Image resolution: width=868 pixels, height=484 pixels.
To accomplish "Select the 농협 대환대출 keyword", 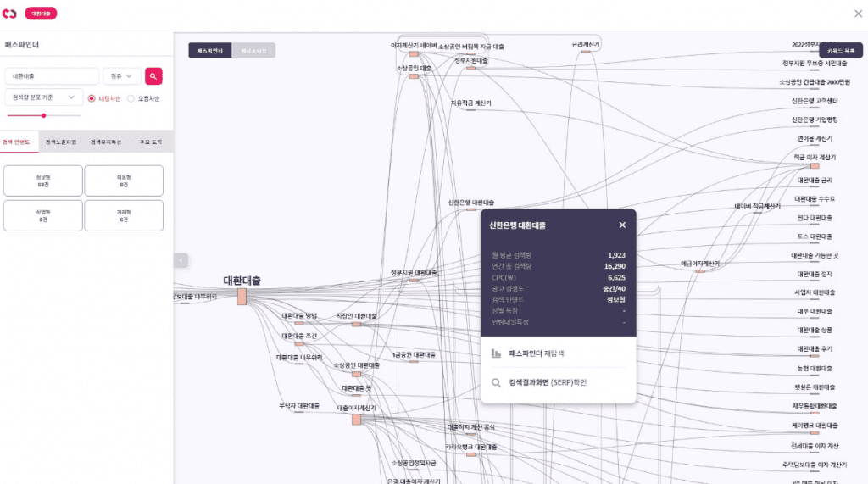I will coord(815,368).
